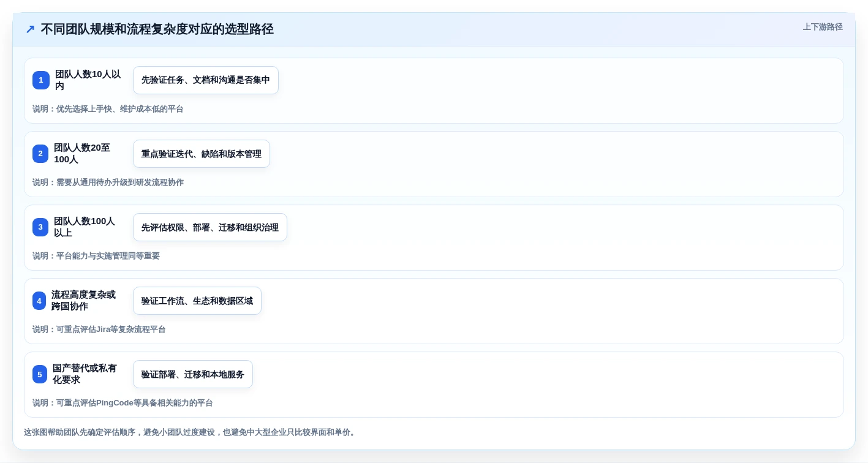The width and height of the screenshot is (868, 463).
Task: Select the 验证部署、迁移和本地服务 box
Action: click(x=193, y=374)
